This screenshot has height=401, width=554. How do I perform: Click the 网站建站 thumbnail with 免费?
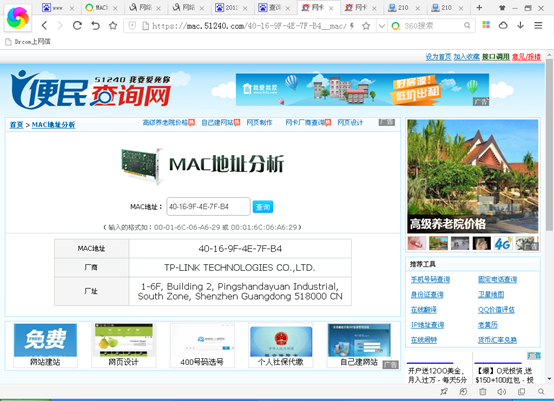tap(45, 345)
